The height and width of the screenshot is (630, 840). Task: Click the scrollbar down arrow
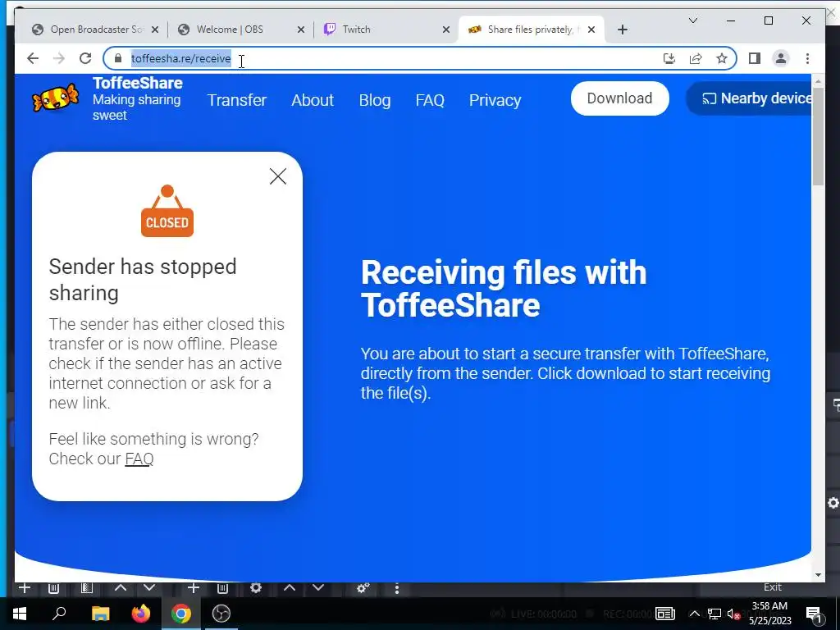818,575
